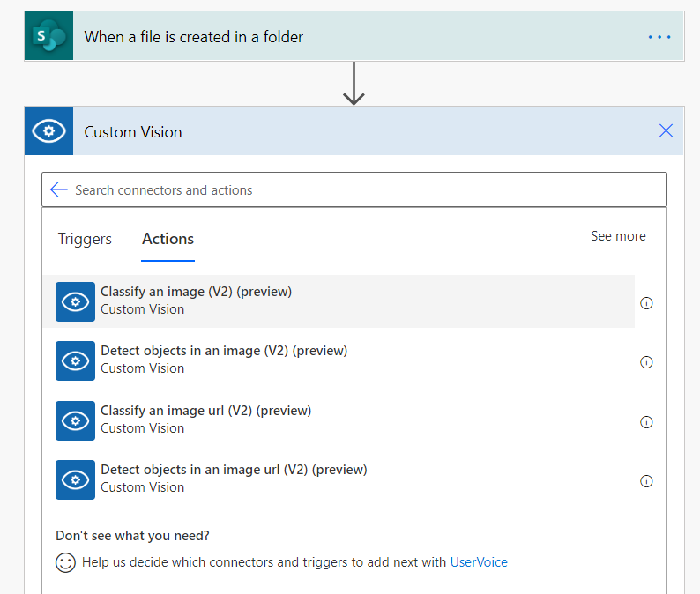Show info for Detect objects in an image

tap(646, 362)
